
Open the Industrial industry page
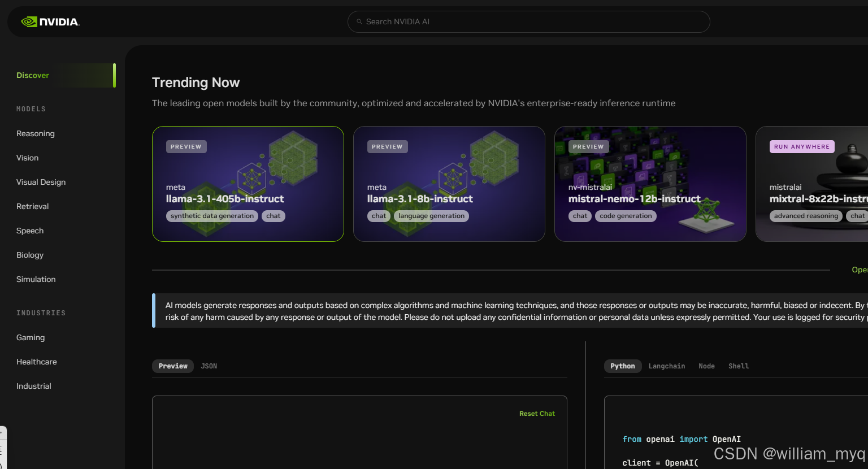coord(34,386)
